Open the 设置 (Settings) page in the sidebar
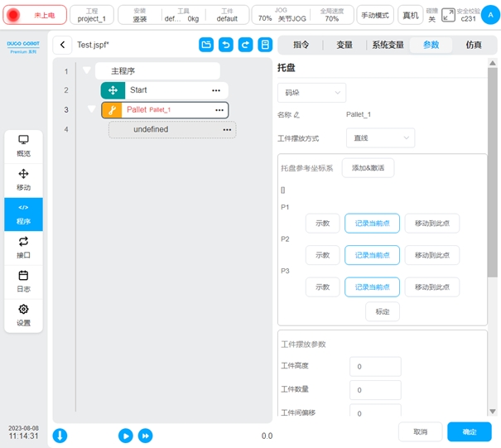Viewport: 501px width, 448px height. (23, 316)
